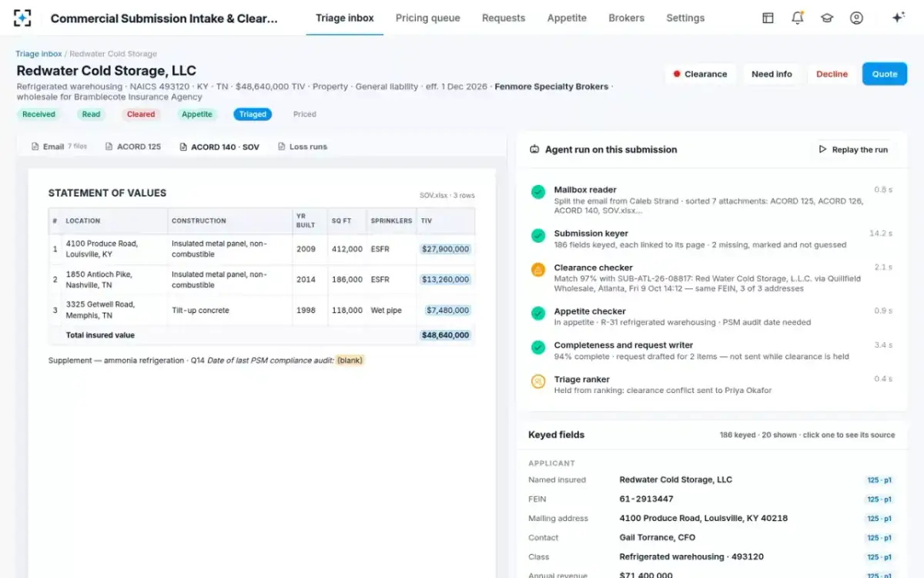Screen dimensions: 924x578
Task: Click the 3325 Getwell Road location cell
Action: point(114,311)
